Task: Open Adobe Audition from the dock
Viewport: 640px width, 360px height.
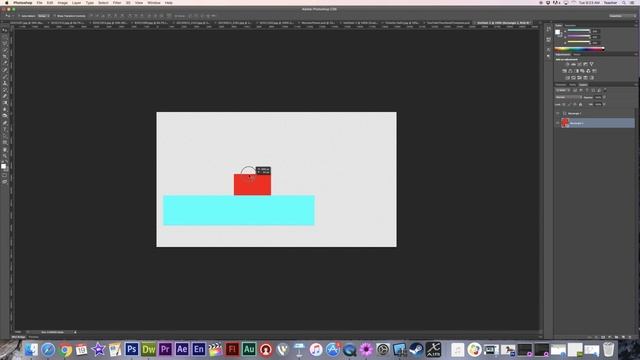Action: coord(249,349)
